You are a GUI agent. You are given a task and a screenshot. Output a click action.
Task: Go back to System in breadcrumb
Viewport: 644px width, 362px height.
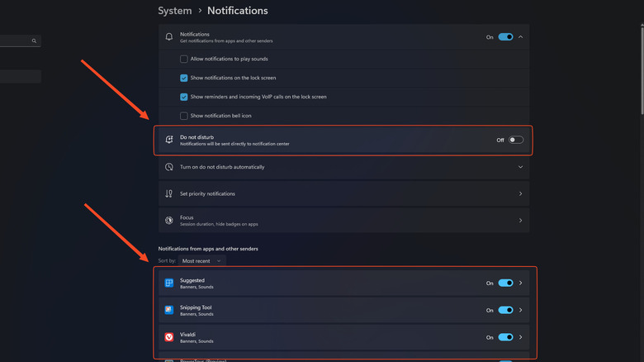click(174, 11)
